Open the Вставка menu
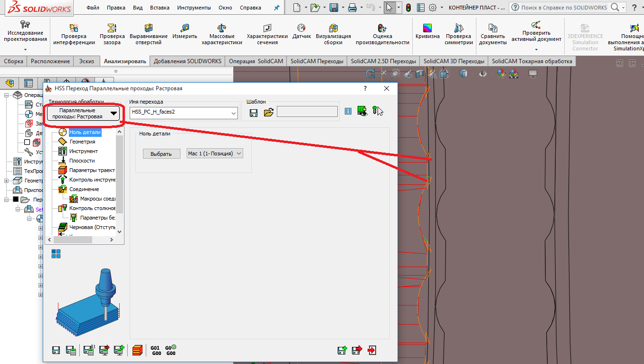Screen dimensions: 644x364 click(x=160, y=8)
